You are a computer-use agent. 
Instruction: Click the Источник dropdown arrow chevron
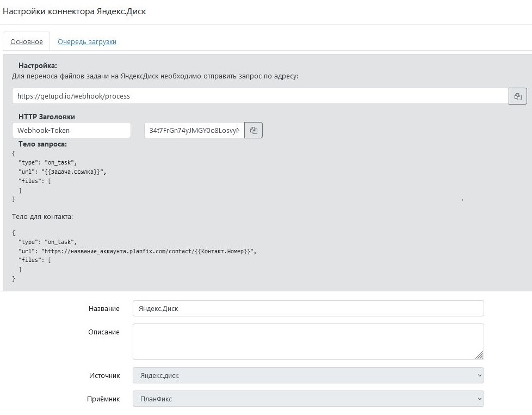click(479, 375)
